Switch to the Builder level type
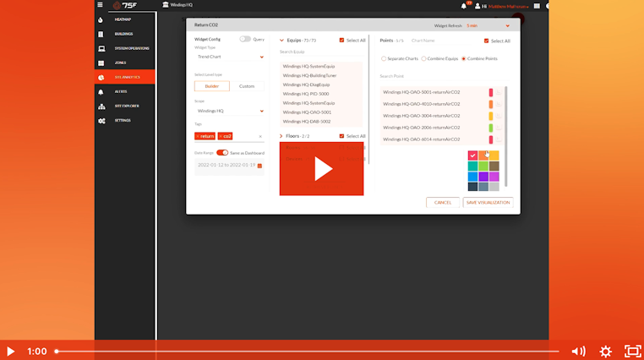 point(212,86)
